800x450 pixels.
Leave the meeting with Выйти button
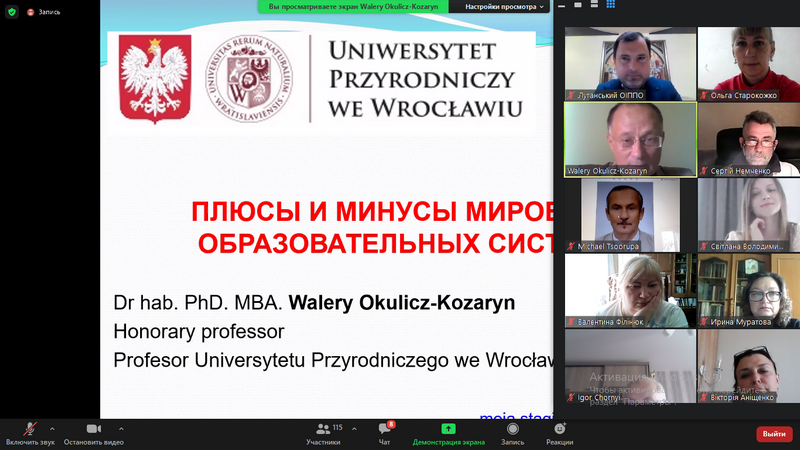pyautogui.click(x=774, y=434)
